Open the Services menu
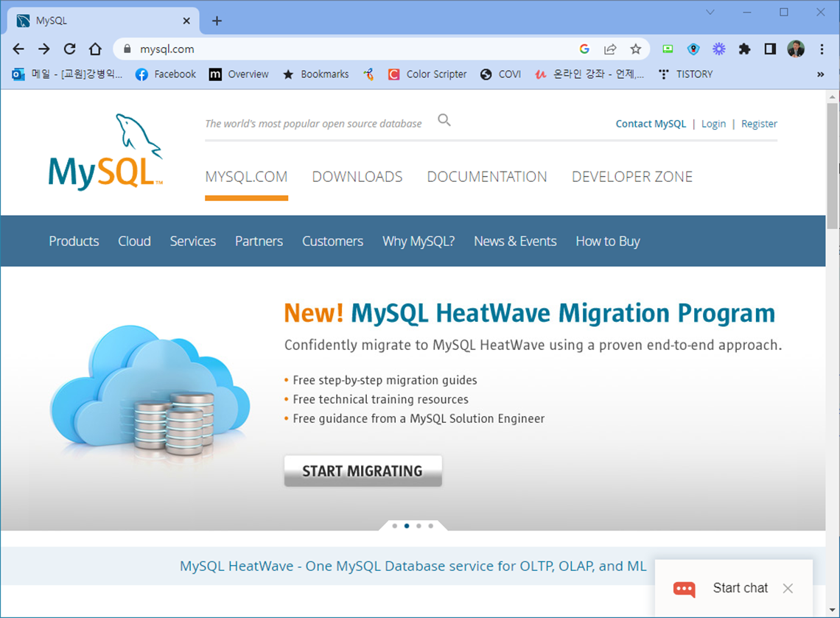The image size is (840, 618). pyautogui.click(x=193, y=241)
